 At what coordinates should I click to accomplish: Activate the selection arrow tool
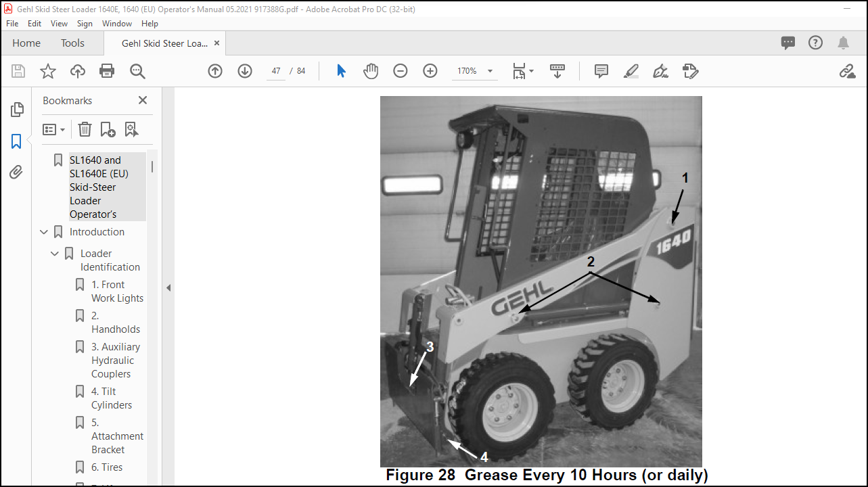(341, 71)
